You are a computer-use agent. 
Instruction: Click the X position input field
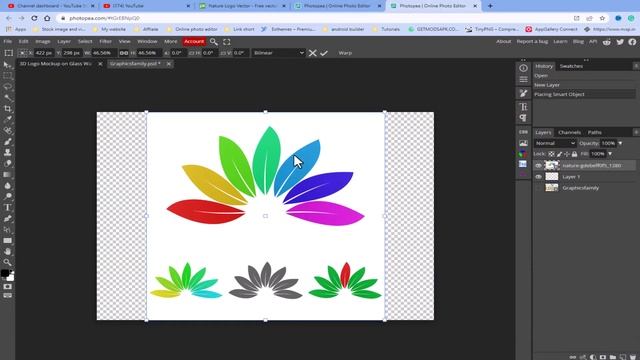(44, 53)
